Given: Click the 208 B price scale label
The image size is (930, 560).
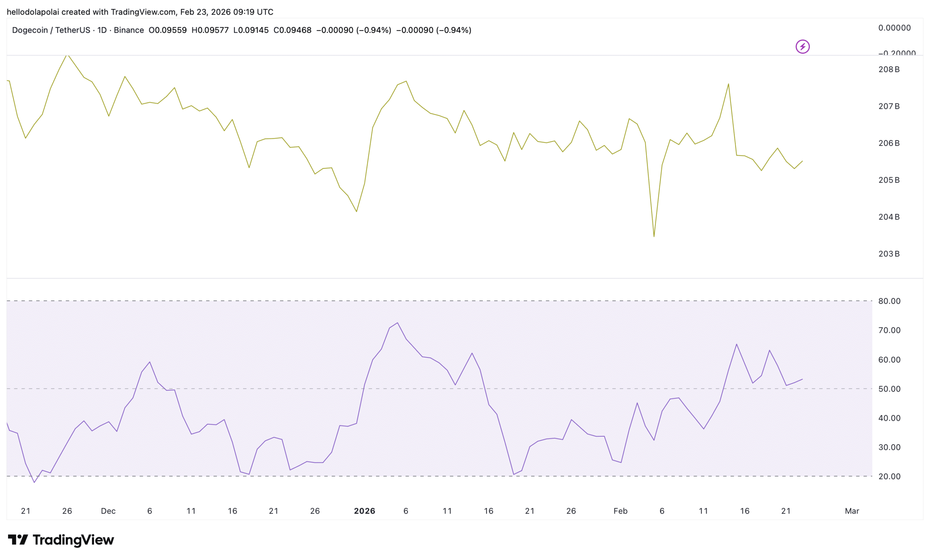Looking at the screenshot, I should (x=889, y=69).
